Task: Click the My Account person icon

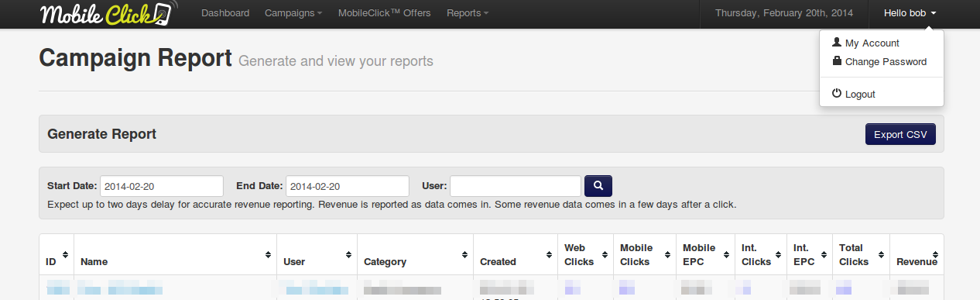Action: pos(837,43)
